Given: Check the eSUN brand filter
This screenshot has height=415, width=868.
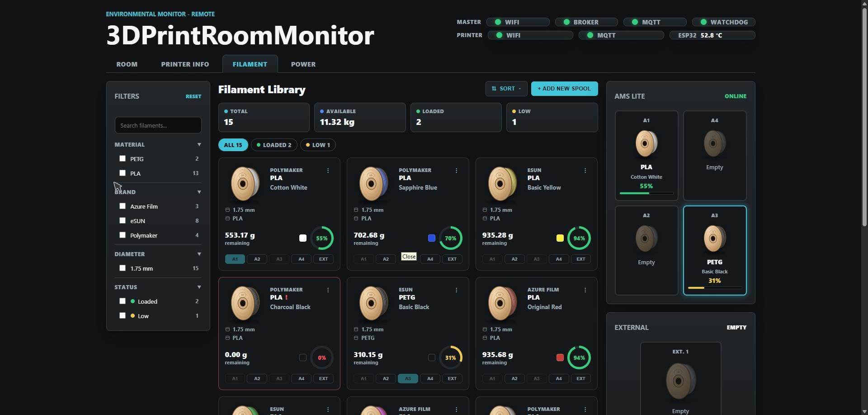Looking at the screenshot, I should [x=123, y=220].
